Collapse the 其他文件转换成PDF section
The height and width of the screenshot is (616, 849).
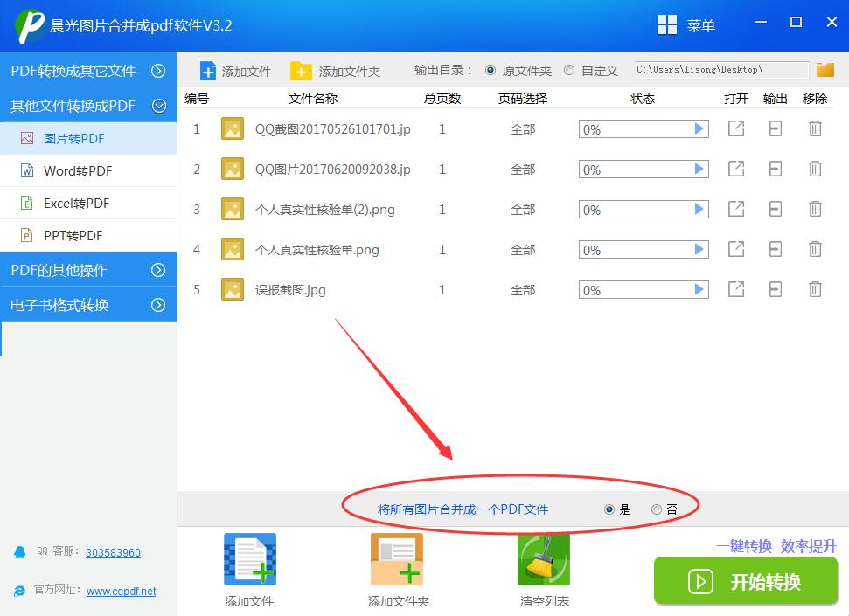[x=89, y=105]
